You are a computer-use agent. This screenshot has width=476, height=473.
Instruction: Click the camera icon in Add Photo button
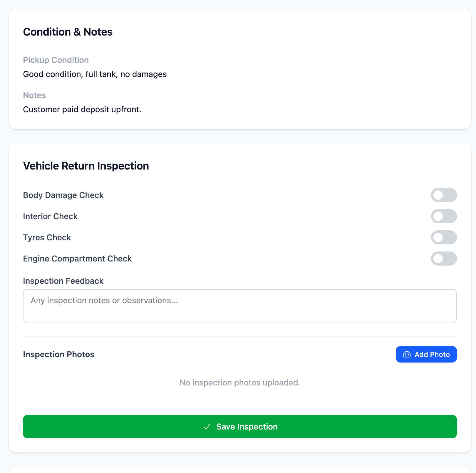[407, 354]
